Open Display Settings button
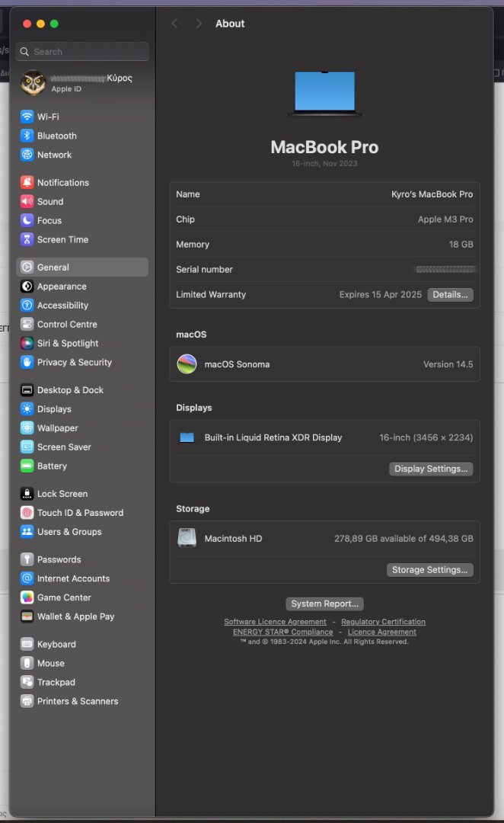Viewport: 504px width, 823px height. (431, 469)
